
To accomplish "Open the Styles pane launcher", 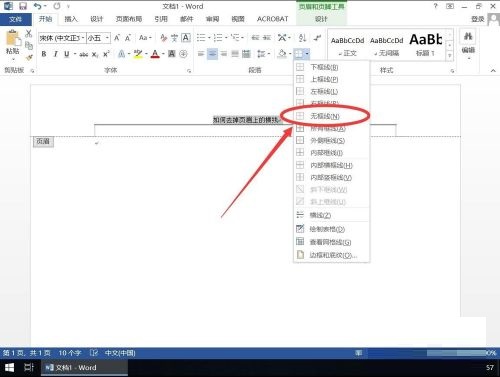I will point(452,71).
